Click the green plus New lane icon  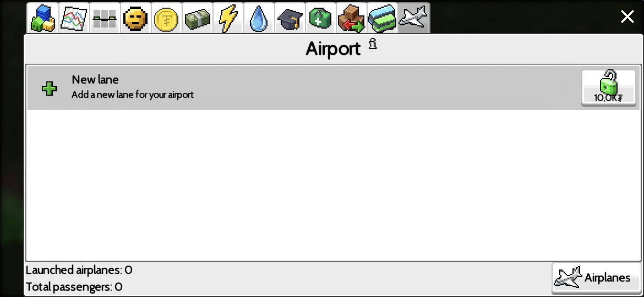click(x=50, y=88)
